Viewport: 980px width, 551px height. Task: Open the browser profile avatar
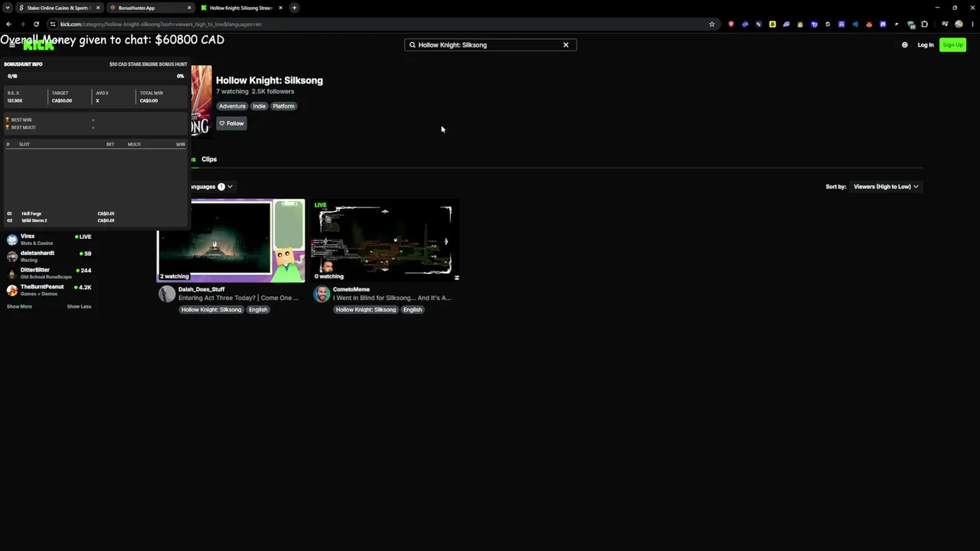(959, 24)
